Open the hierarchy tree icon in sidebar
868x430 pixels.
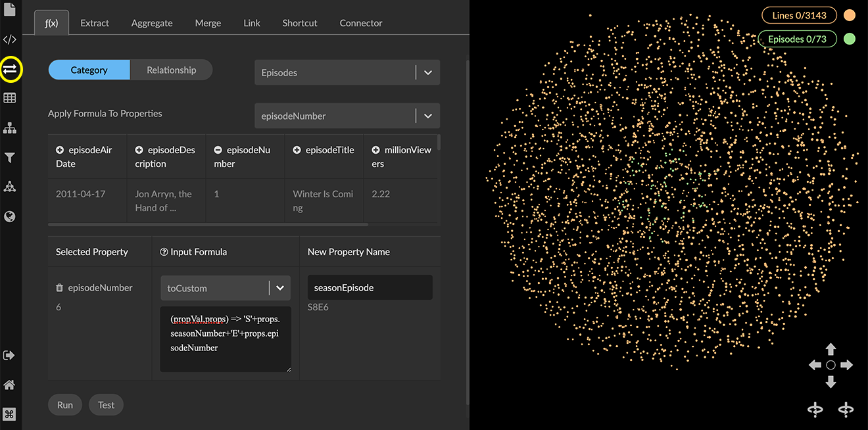pyautogui.click(x=10, y=128)
